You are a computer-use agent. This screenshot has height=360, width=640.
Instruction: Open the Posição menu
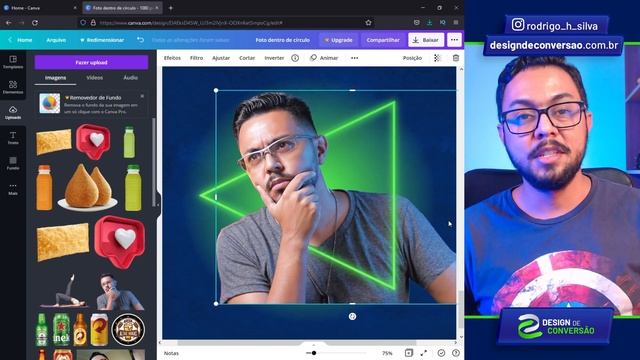pyautogui.click(x=412, y=58)
